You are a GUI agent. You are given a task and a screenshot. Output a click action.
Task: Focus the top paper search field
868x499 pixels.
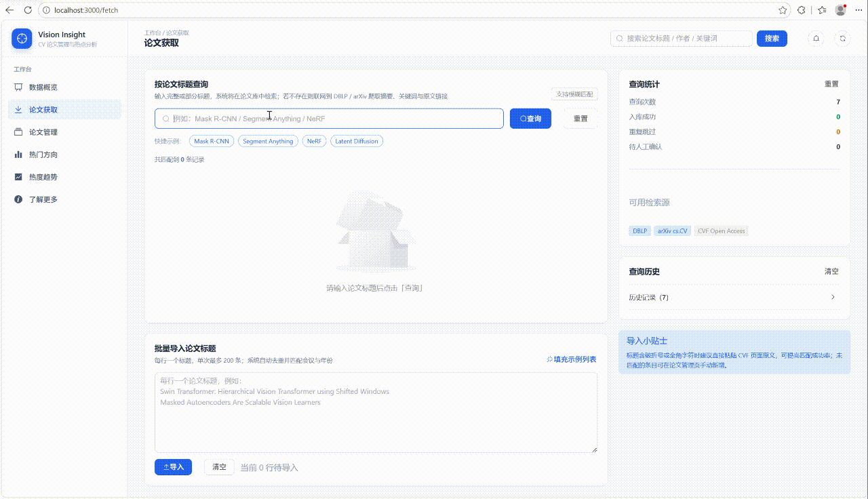(682, 39)
